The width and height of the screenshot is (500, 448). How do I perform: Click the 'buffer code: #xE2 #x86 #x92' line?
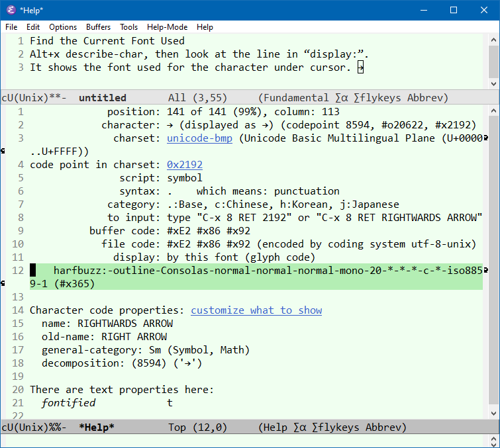pyautogui.click(x=170, y=231)
